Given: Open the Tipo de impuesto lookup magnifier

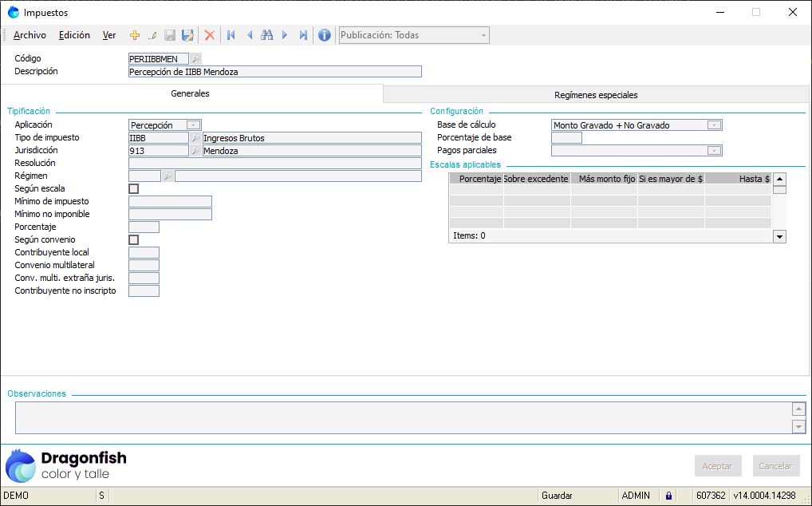Looking at the screenshot, I should coord(195,138).
